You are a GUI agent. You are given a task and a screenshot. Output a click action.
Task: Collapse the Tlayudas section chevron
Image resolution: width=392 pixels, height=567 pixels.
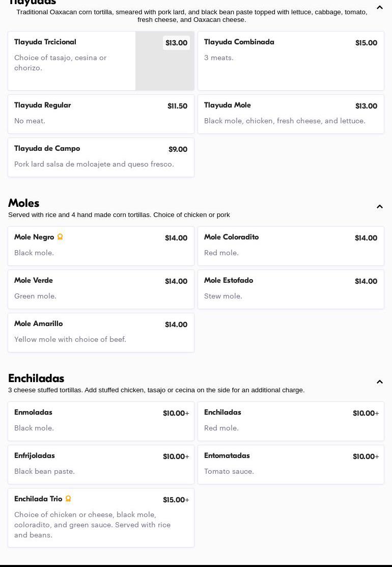click(x=380, y=8)
